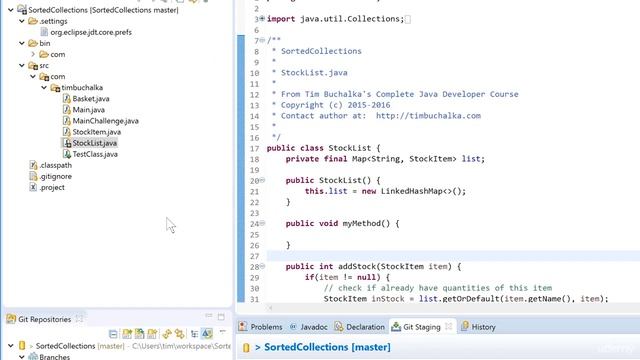
Task: Close the Git Staging tab
Action: (x=449, y=326)
